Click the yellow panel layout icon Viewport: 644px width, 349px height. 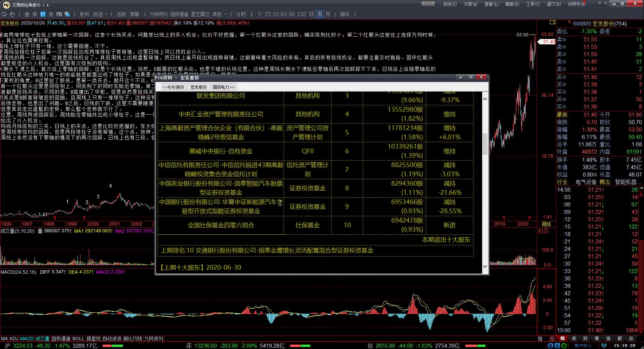tap(552, 23)
